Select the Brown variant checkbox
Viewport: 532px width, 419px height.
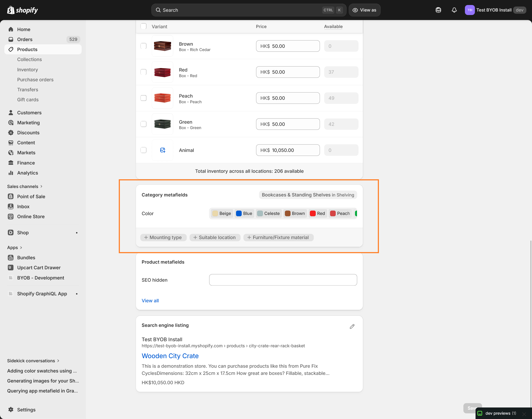click(x=143, y=46)
